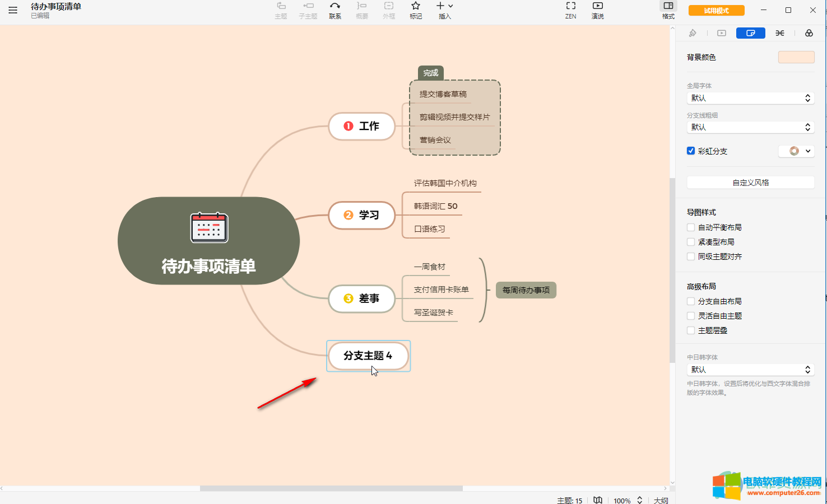Pick the 背景颜色 background color swatch
The image size is (827, 504).
coord(796,57)
